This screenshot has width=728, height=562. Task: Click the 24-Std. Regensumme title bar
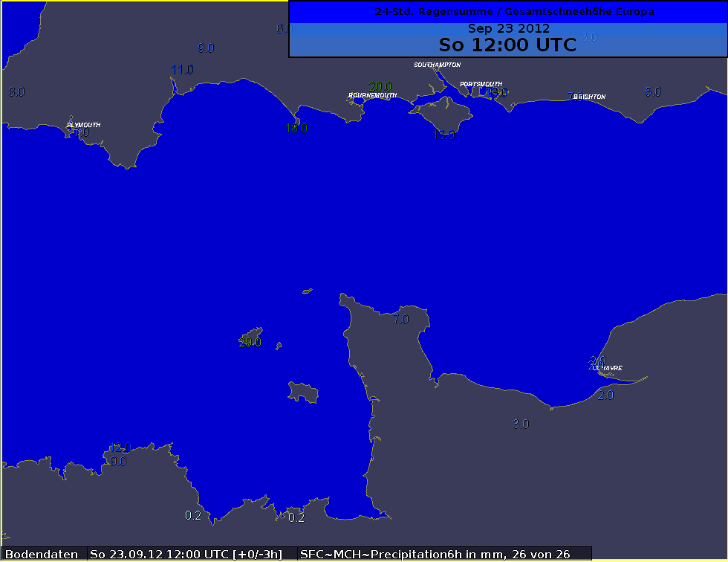tap(508, 12)
